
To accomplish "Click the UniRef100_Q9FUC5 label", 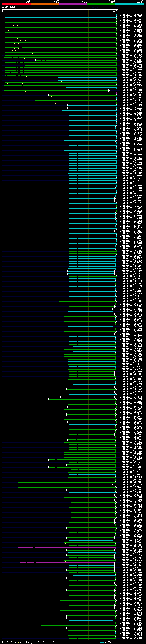I will point(131,55).
